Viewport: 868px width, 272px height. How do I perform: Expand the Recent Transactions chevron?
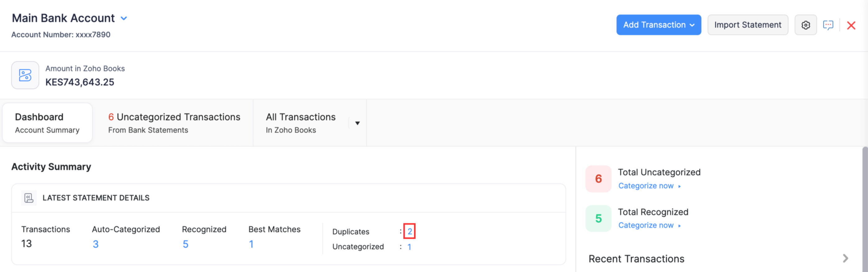[845, 259]
